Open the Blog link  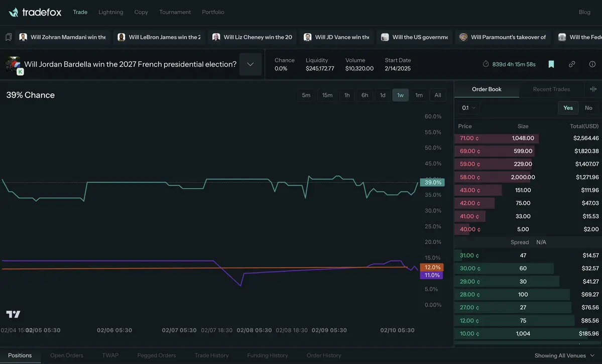click(x=584, y=12)
